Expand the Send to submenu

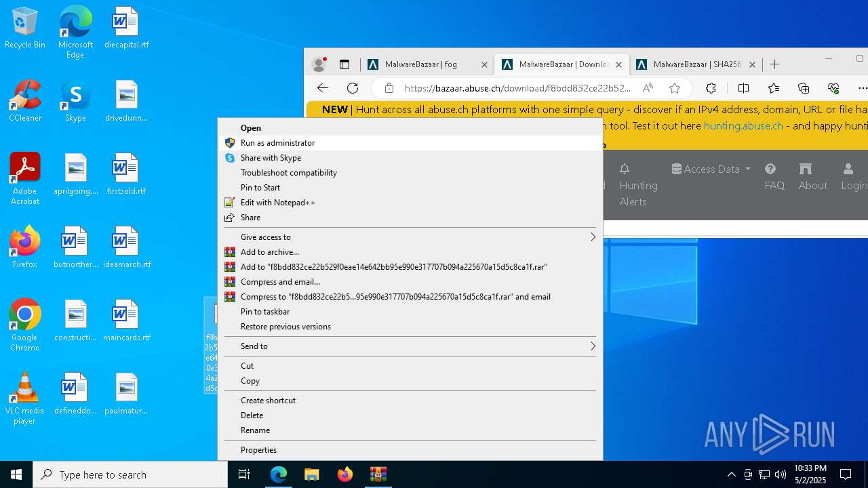point(410,346)
